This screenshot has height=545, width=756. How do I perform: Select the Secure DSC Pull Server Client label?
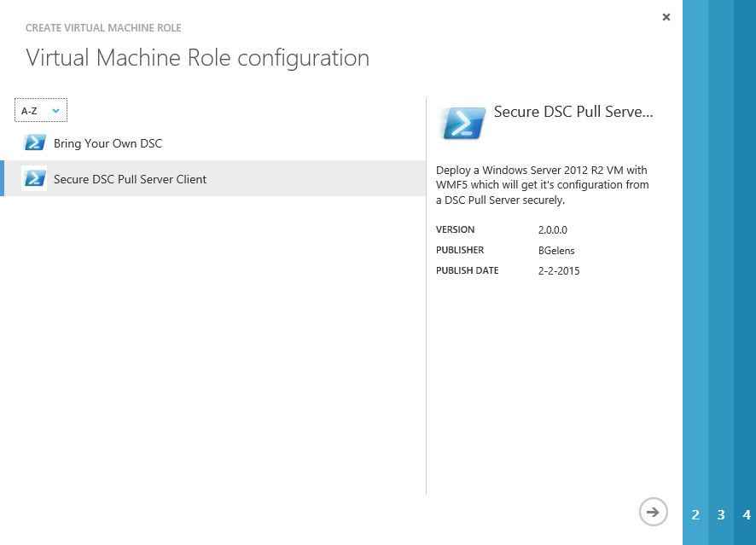click(x=130, y=179)
